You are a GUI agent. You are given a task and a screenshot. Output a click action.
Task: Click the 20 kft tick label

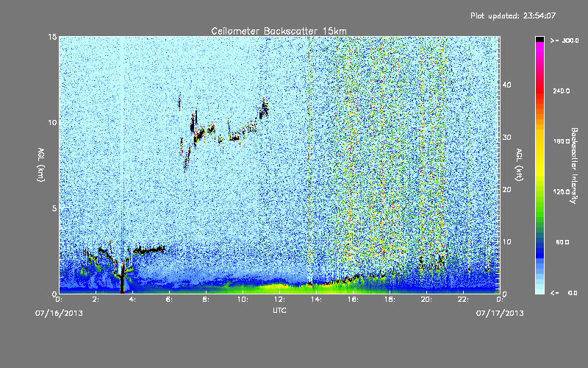click(506, 189)
